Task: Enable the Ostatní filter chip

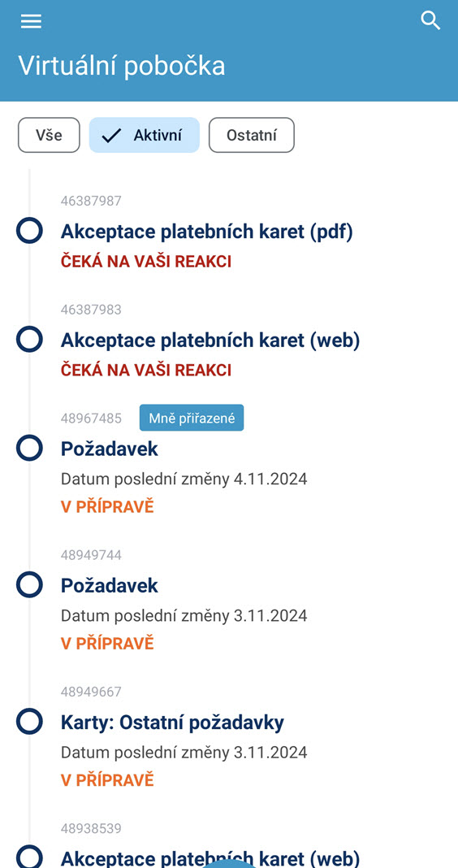Action: pyautogui.click(x=252, y=135)
